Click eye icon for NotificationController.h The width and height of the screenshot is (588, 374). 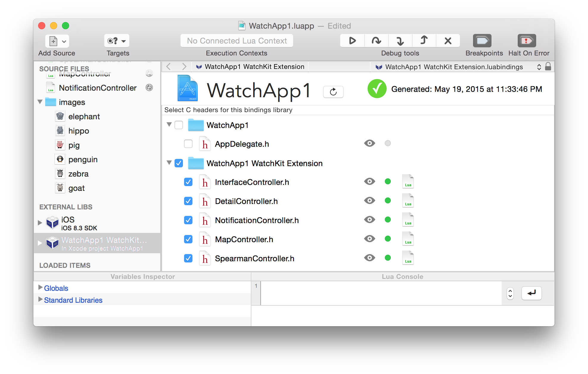(370, 220)
